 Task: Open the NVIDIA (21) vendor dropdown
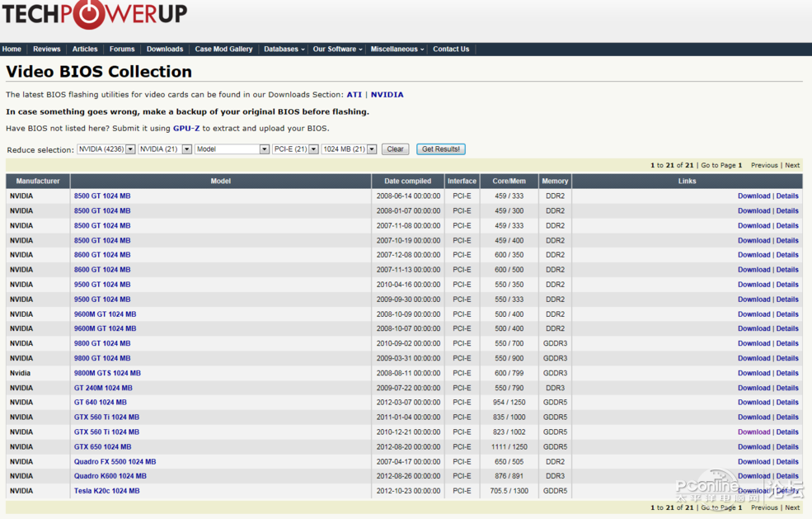pyautogui.click(x=165, y=149)
